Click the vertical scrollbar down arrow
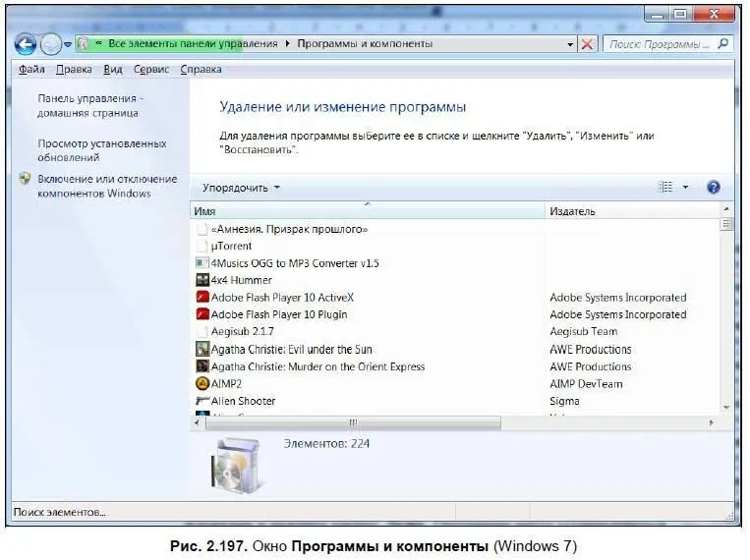Image resolution: width=750 pixels, height=560 pixels. (x=726, y=408)
